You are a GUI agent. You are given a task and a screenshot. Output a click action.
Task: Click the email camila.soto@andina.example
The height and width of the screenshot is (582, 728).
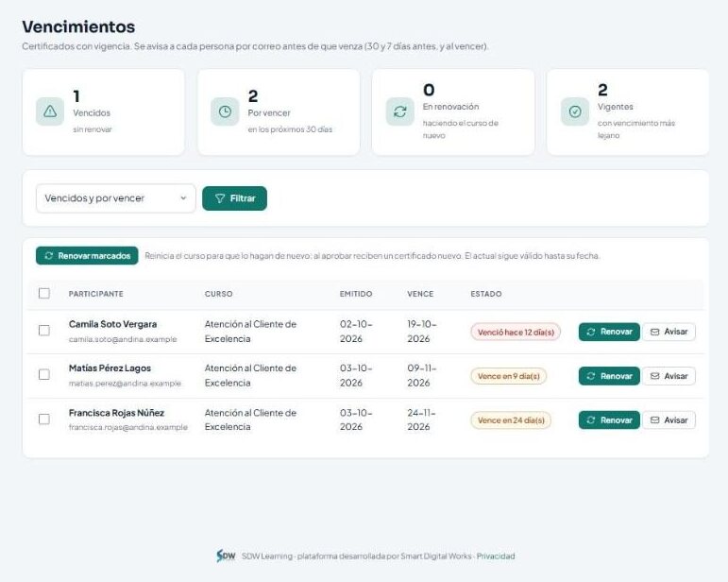pos(123,339)
